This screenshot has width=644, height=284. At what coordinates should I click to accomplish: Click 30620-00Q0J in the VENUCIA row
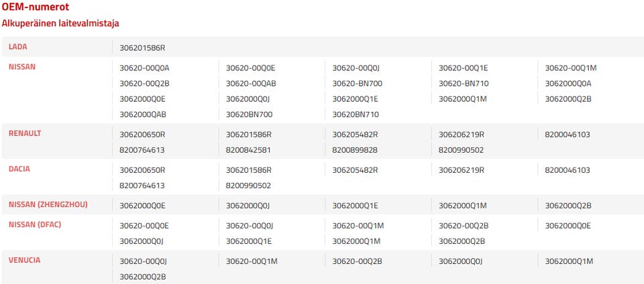coord(143,261)
